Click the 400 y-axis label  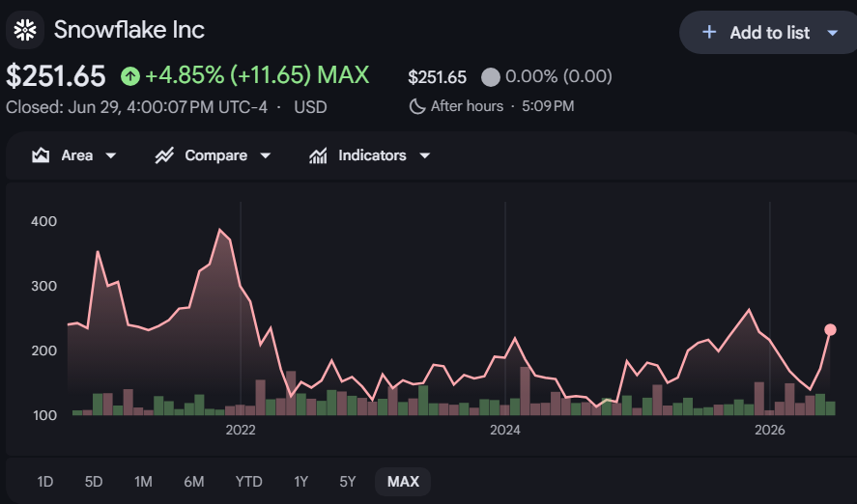43,222
